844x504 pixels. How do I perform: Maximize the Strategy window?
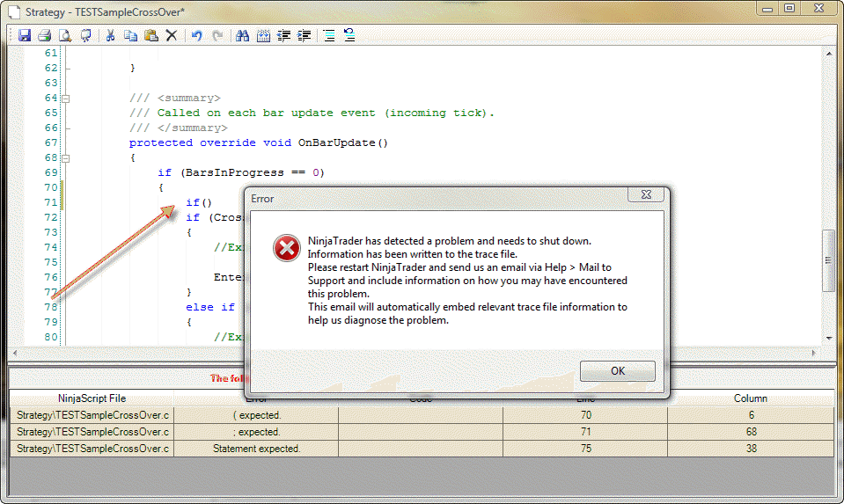pyautogui.click(x=789, y=9)
